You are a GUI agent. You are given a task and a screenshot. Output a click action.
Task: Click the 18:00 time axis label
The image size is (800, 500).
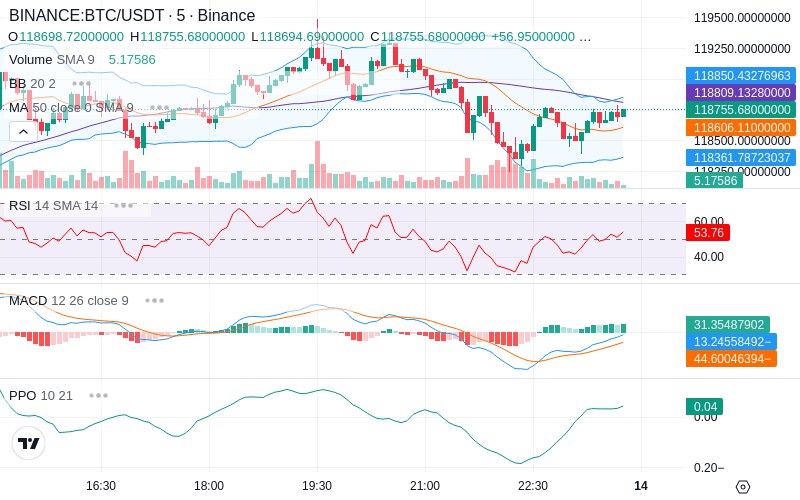[209, 486]
